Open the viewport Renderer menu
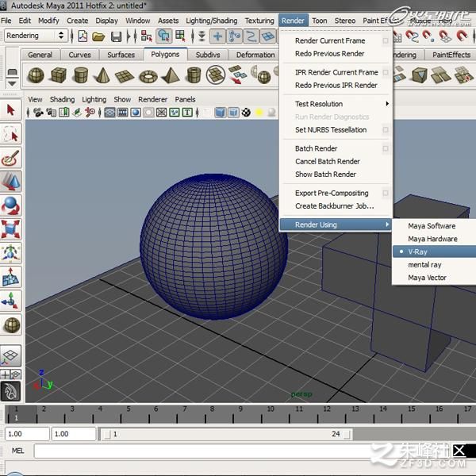Image resolution: width=476 pixels, height=476 pixels. point(152,99)
